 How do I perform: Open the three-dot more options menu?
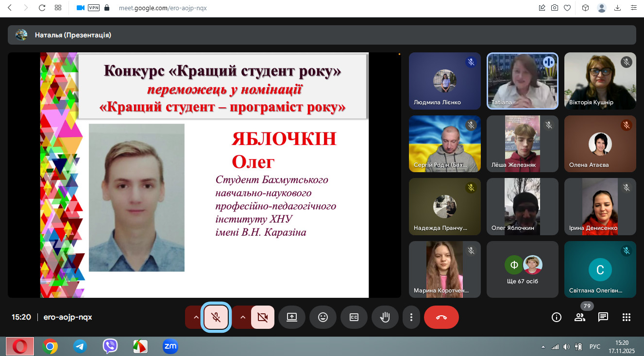(x=411, y=317)
